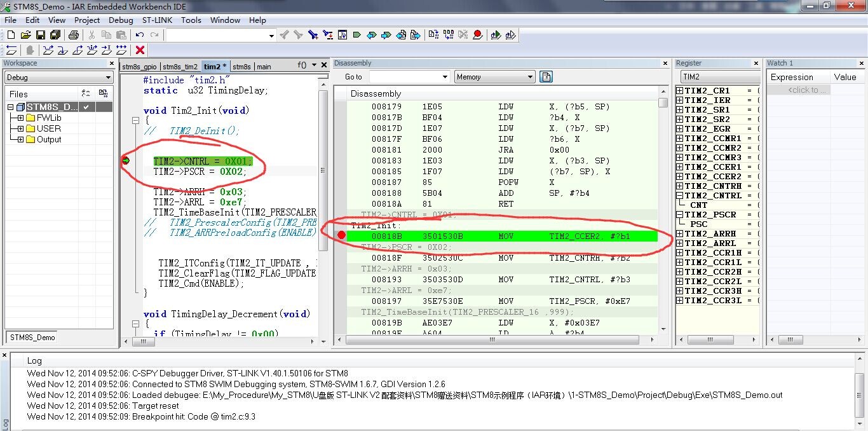Click the Copy toolbar icon
Viewport: 868px width, 431px height.
tap(106, 35)
